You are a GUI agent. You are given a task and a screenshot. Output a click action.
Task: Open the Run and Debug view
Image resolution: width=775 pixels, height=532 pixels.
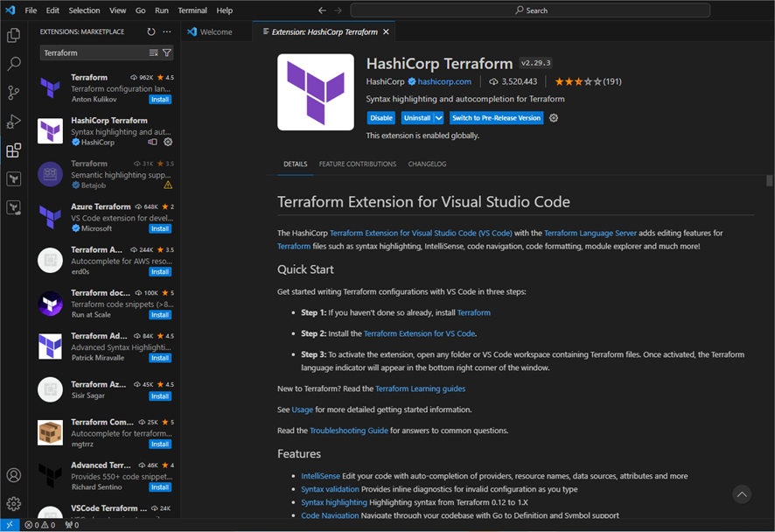point(14,121)
